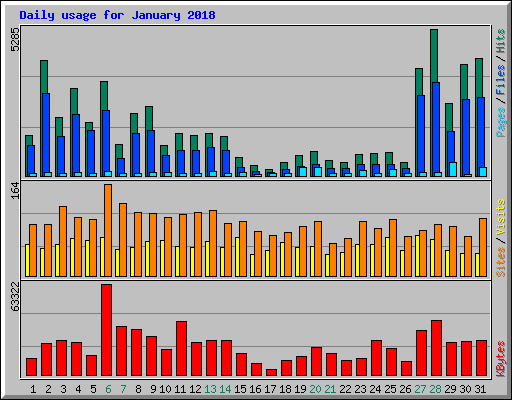
Task: Click the day 26 axis label
Action: 405,389
